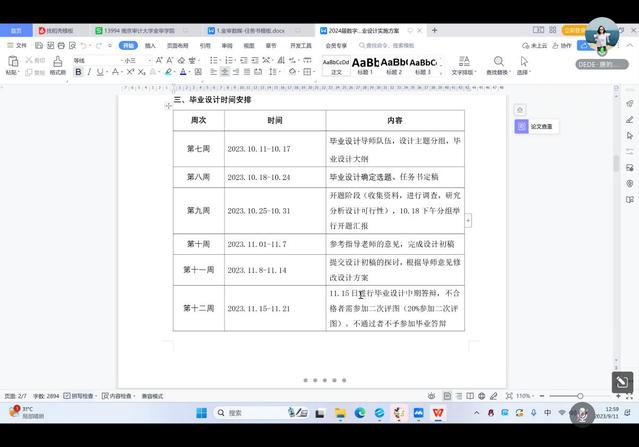This screenshot has width=639, height=447.
Task: Center-align the paragraph text
Action: coord(224,72)
